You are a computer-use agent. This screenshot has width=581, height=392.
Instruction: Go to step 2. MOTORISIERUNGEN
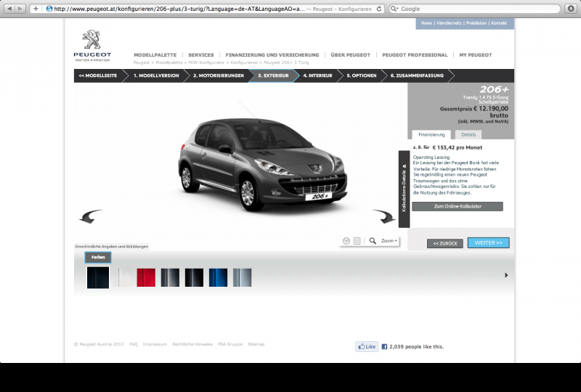click(x=219, y=75)
